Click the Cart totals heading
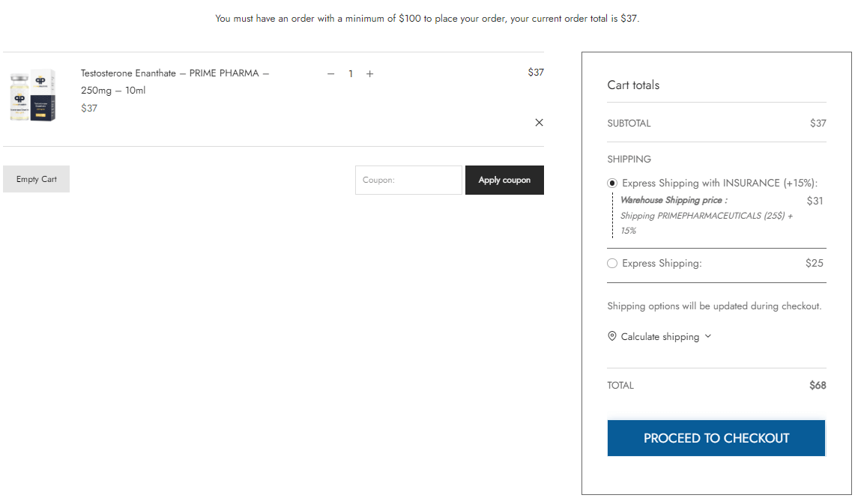 tap(633, 85)
